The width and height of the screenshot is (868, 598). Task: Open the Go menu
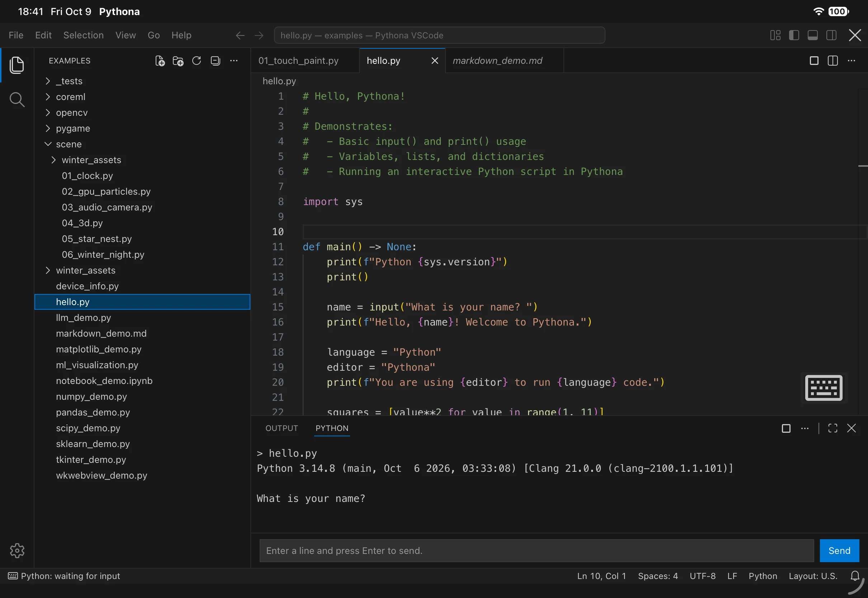(154, 35)
